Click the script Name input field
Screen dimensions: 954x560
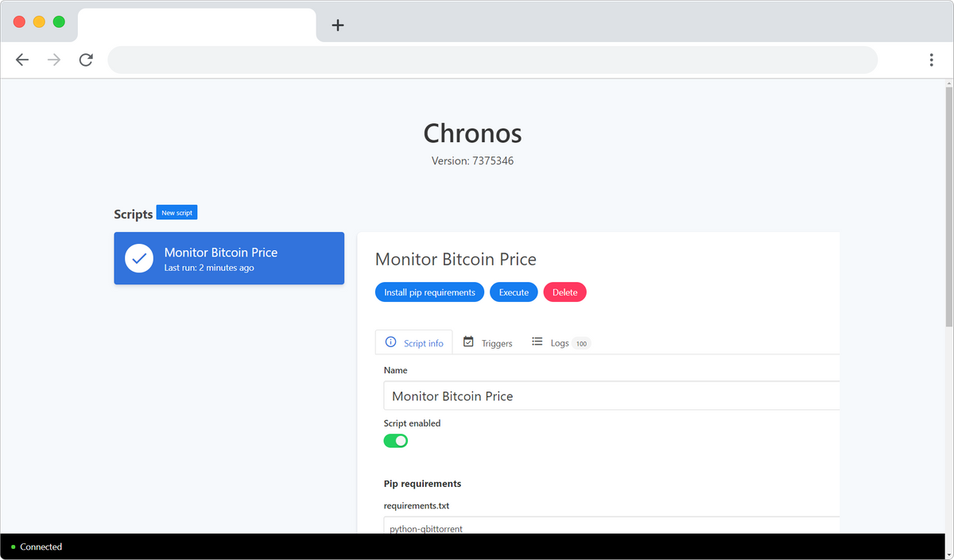pyautogui.click(x=611, y=396)
